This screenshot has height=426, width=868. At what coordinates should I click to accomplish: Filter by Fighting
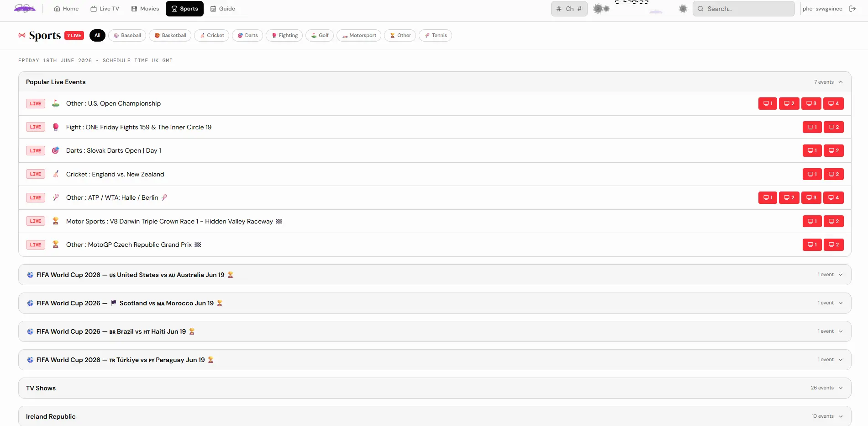pos(284,35)
